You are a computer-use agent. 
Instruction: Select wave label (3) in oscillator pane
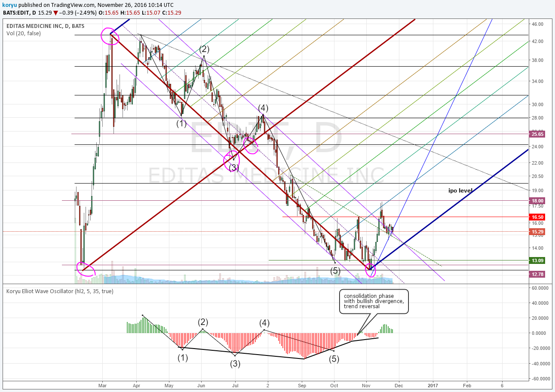coord(235,364)
